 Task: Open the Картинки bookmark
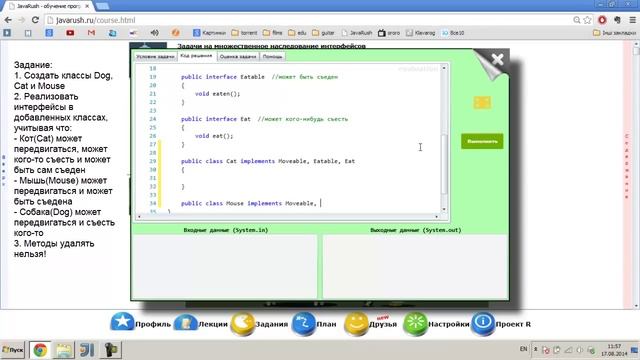click(x=209, y=33)
